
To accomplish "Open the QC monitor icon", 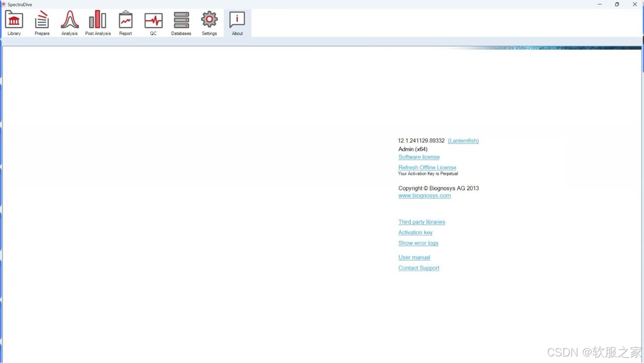I will 153,20.
